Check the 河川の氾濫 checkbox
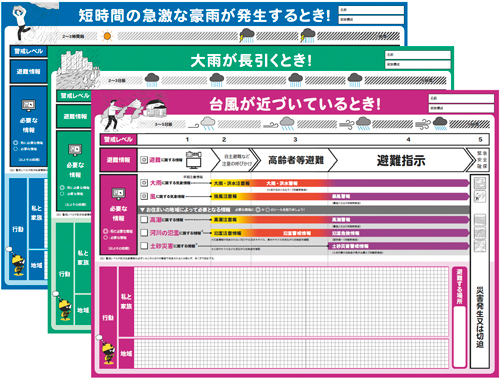 tap(144, 233)
